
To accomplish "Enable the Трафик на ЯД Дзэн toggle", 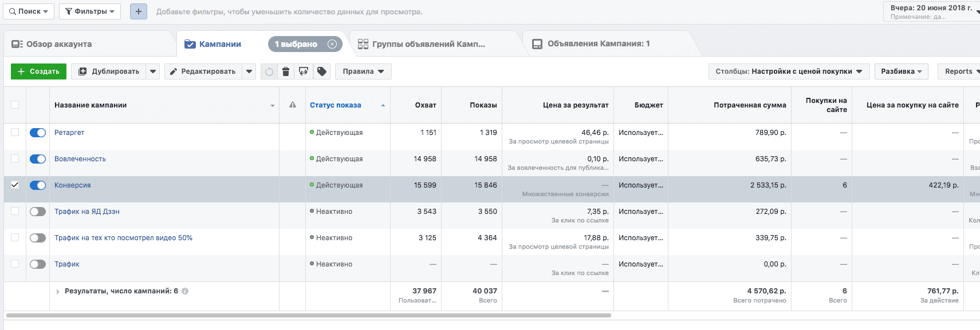I will [38, 212].
